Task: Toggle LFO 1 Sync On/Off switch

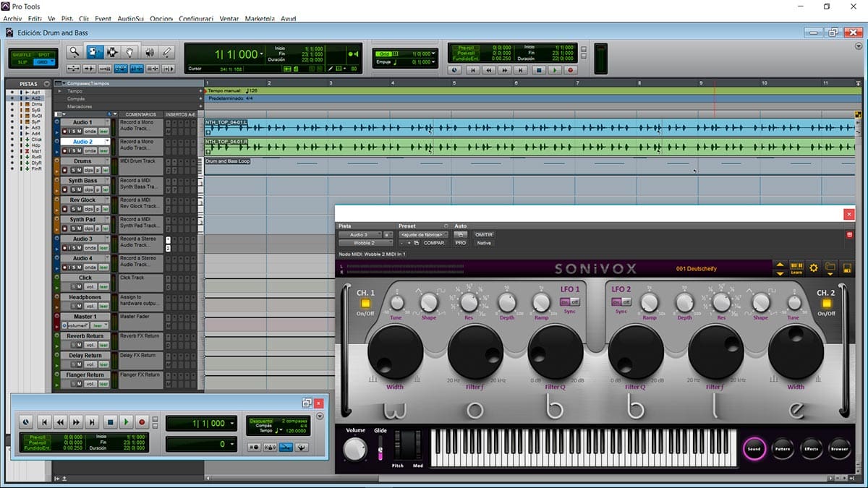Action: [570, 301]
